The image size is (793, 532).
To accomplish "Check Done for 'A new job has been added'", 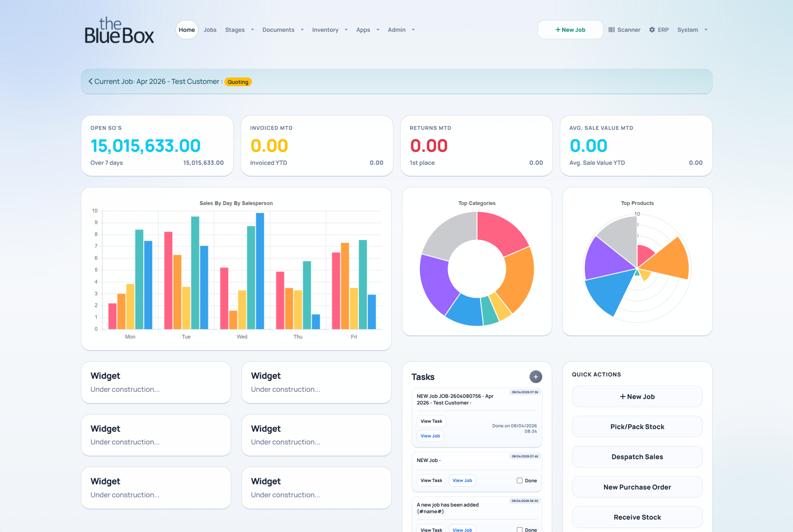I will [519, 529].
